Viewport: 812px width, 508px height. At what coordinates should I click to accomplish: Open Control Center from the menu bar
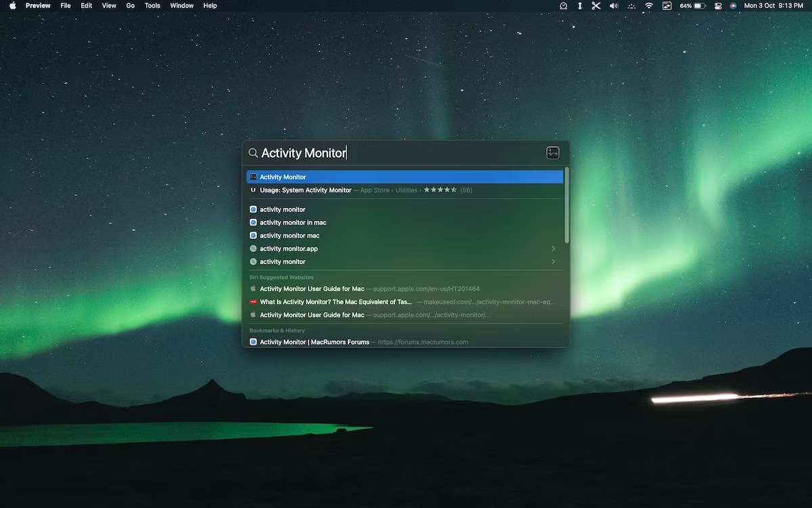click(x=718, y=5)
